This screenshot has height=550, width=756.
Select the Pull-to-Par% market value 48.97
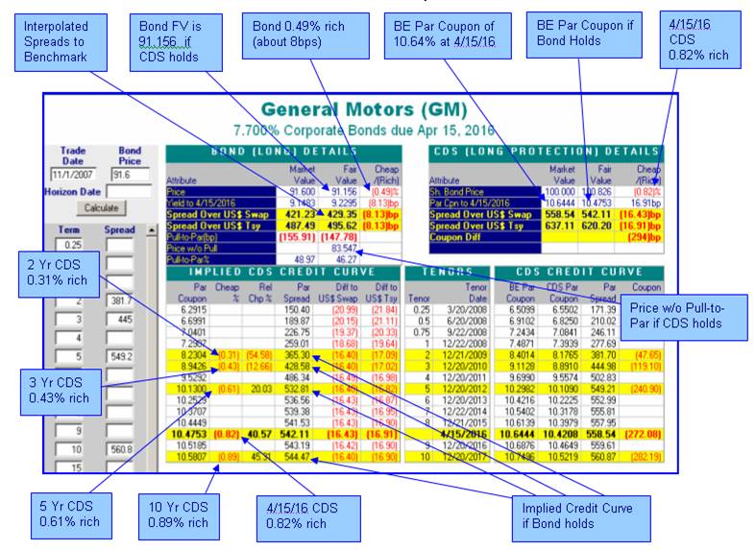(x=305, y=260)
